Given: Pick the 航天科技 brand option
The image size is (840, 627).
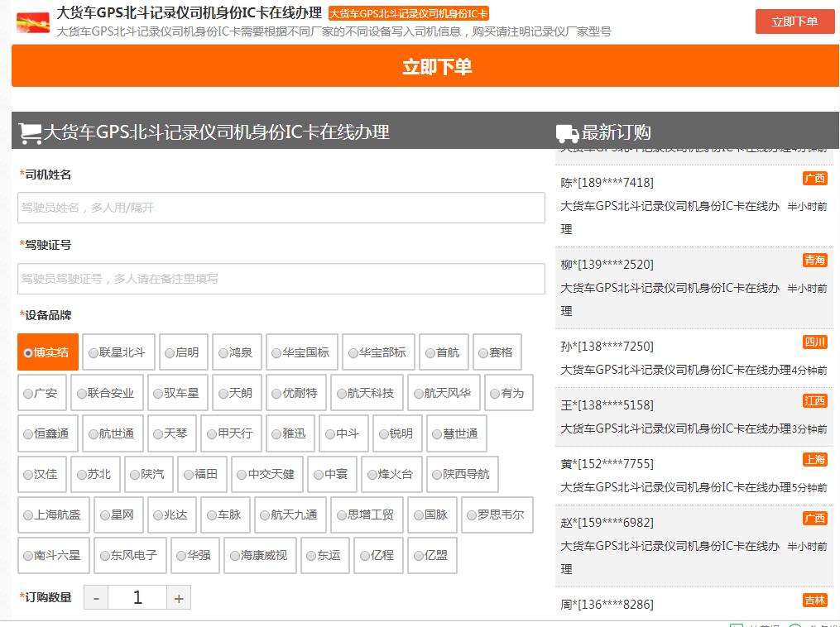Looking at the screenshot, I should pos(365,393).
